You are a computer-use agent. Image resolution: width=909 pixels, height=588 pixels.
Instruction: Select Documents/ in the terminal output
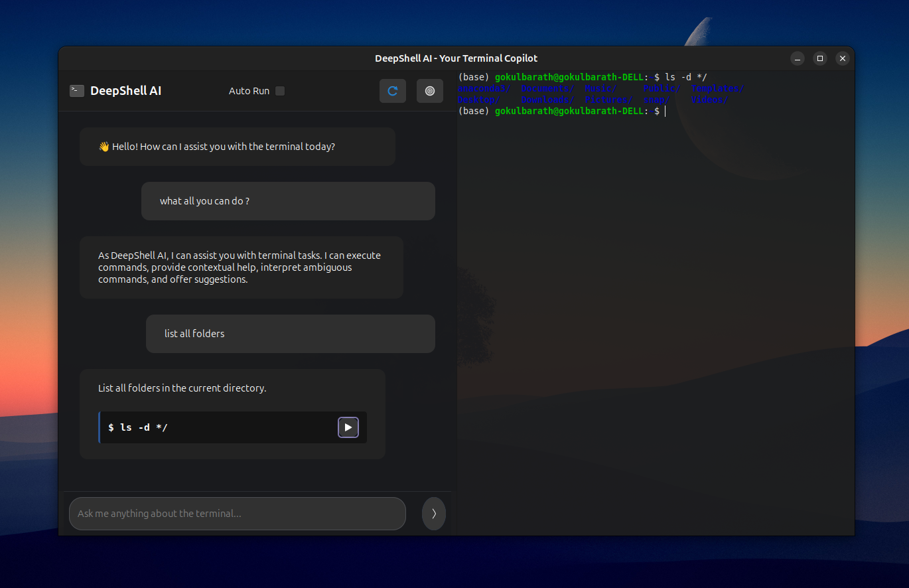pos(547,88)
